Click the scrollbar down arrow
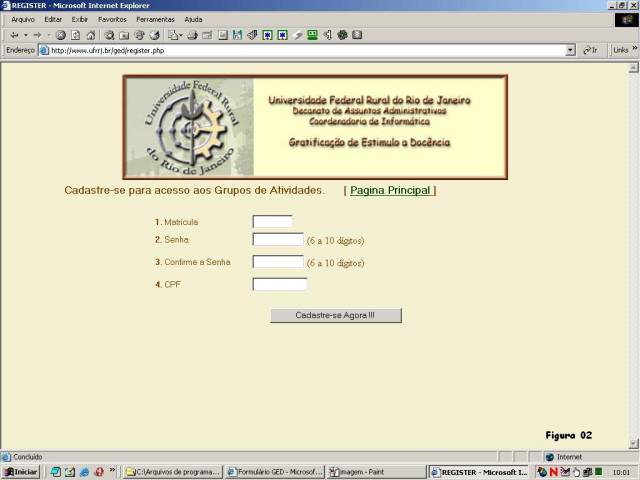 tap(633, 444)
